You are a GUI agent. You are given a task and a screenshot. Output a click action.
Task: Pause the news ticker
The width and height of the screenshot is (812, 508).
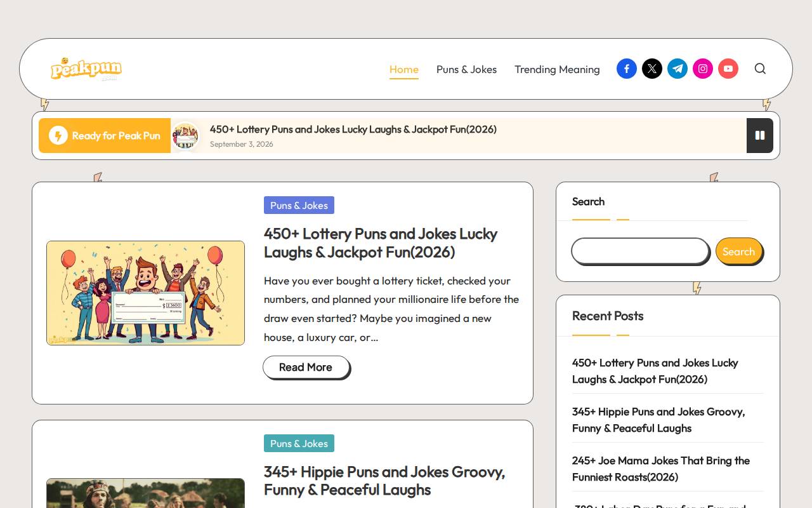(759, 135)
